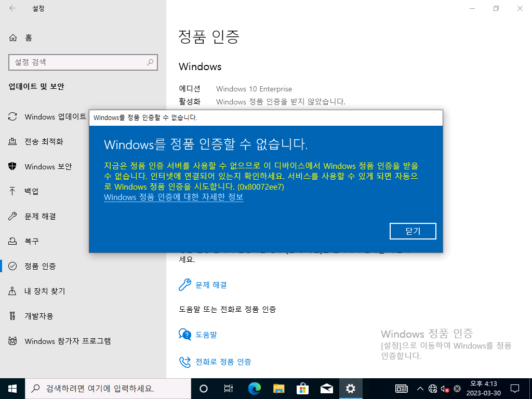The height and width of the screenshot is (399, 532).
Task: Click the 설정 검색 search field
Action: (x=83, y=62)
